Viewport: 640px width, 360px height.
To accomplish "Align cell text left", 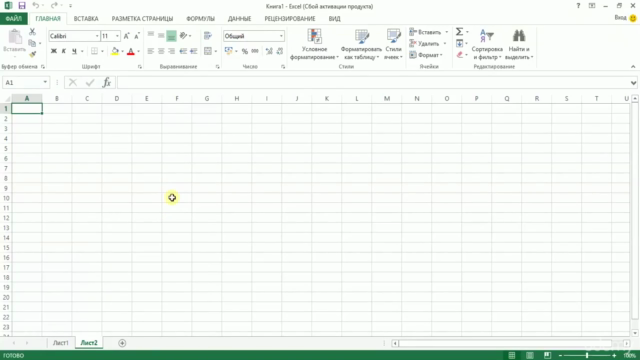I will [151, 51].
